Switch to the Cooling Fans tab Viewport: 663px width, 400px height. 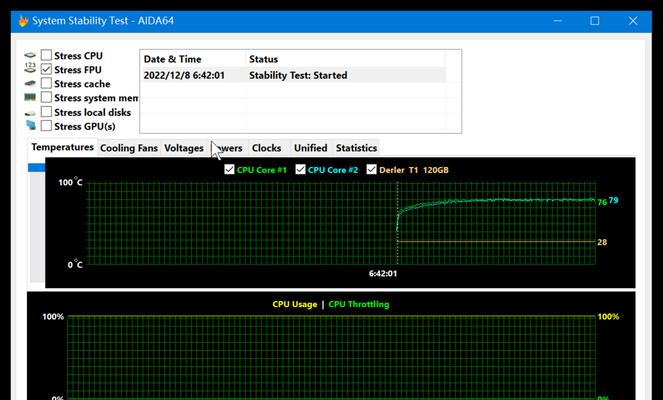(x=129, y=148)
